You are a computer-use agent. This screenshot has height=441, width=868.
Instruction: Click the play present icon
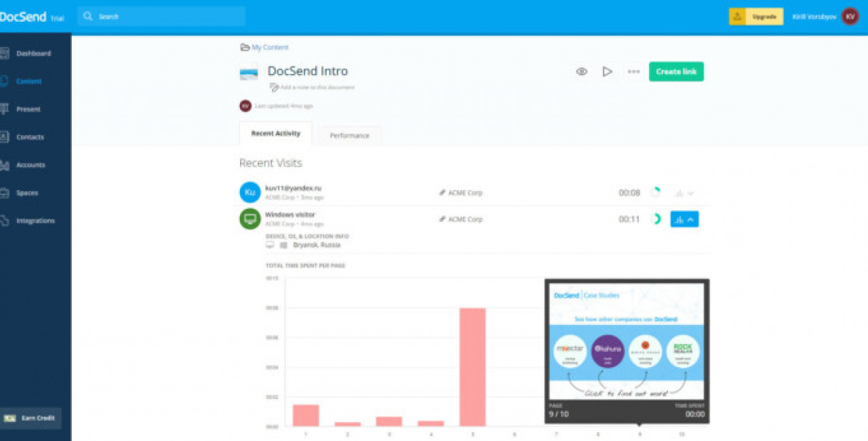(608, 71)
